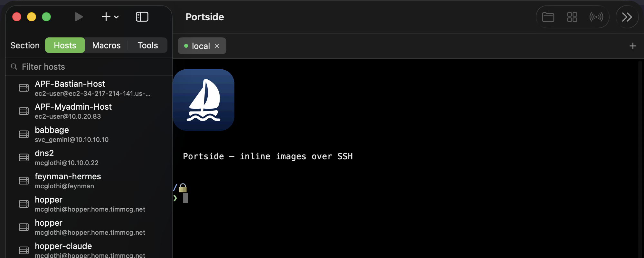Image resolution: width=644 pixels, height=258 pixels.
Task: Click the text 'mcglothi@10.10.0.22'
Action: click(67, 163)
